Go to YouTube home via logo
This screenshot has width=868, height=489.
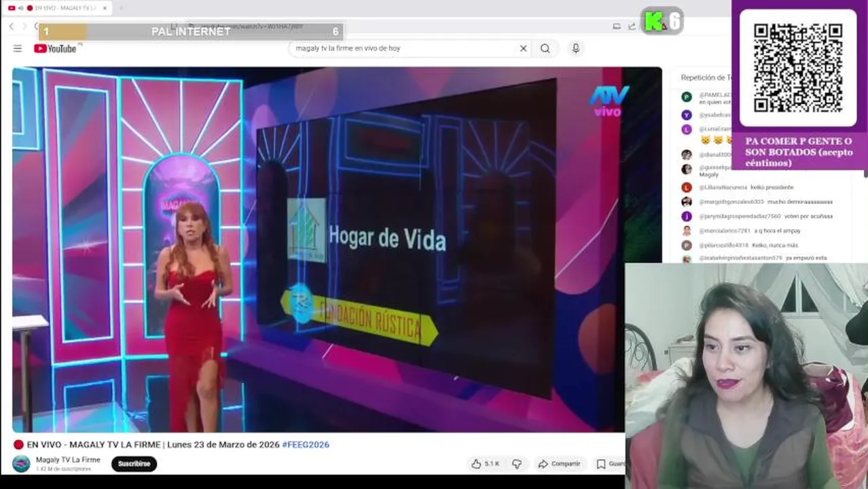pos(55,48)
